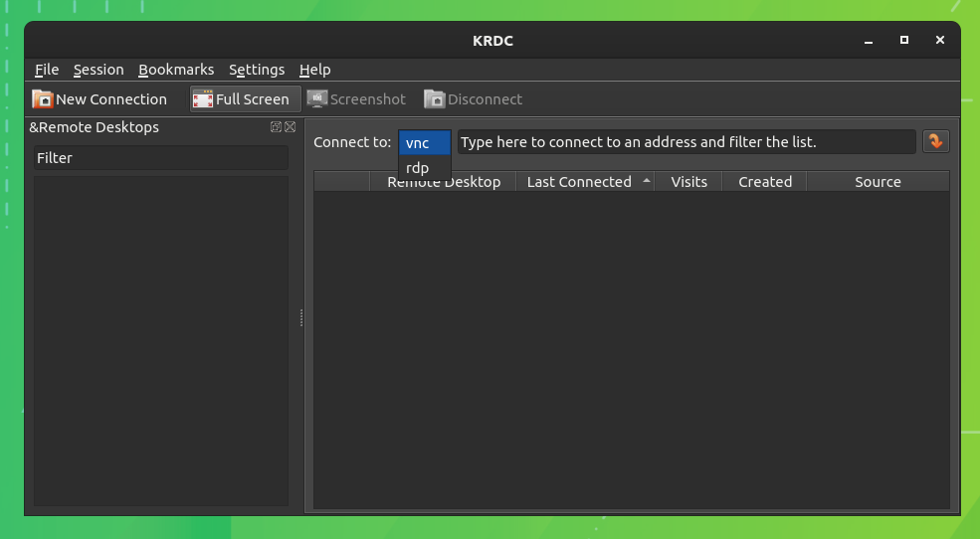
Task: Click the New Connection toolbar icon
Action: click(x=43, y=99)
